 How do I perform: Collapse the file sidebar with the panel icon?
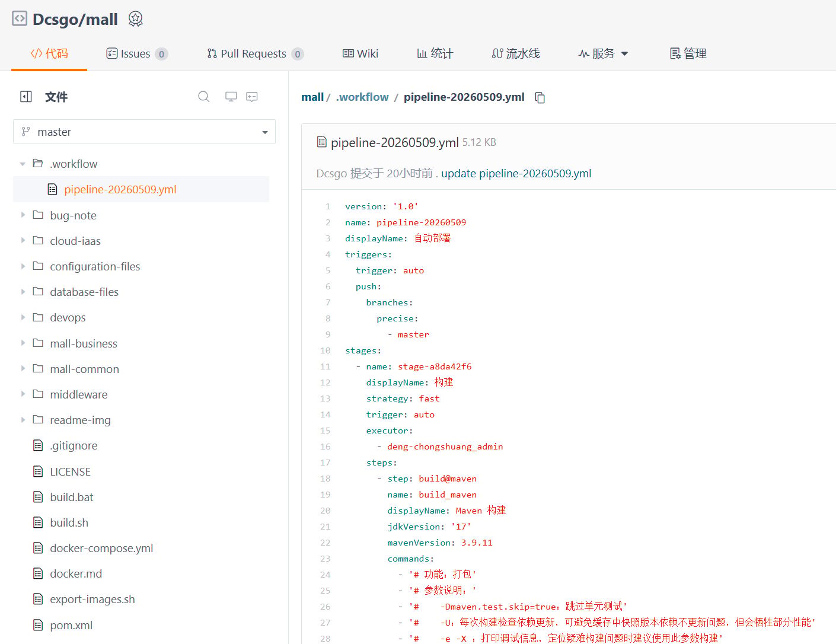26,97
